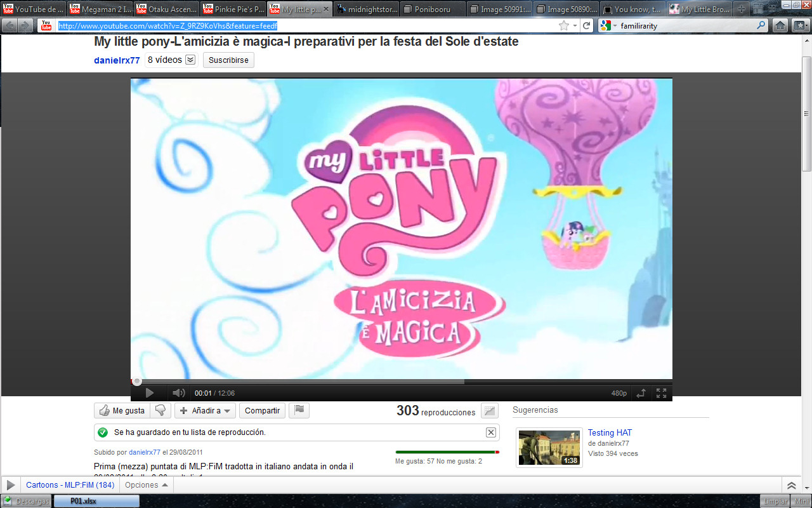Screen dimensions: 812x508
Task: Reload the page
Action: pos(587,25)
